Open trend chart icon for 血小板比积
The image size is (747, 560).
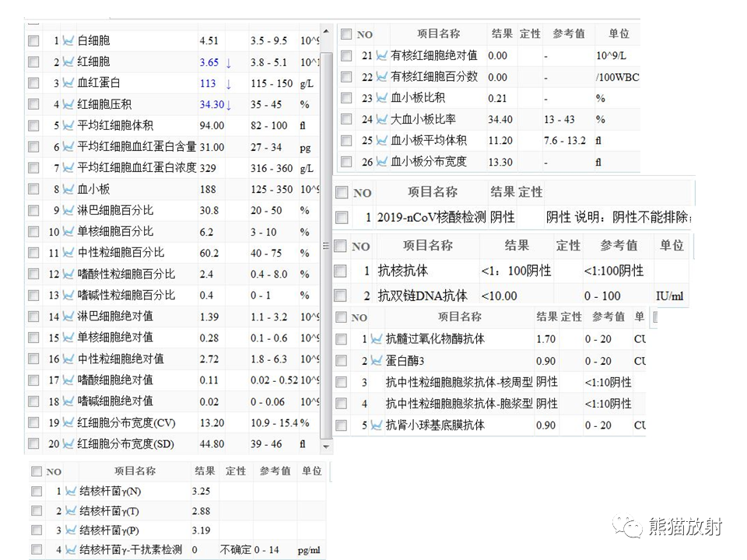381,98
